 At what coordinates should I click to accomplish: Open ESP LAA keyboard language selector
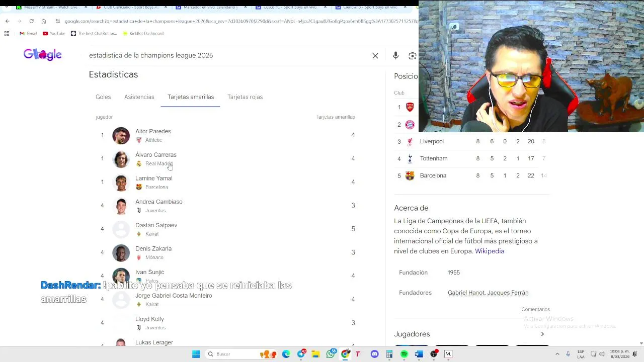click(x=581, y=354)
